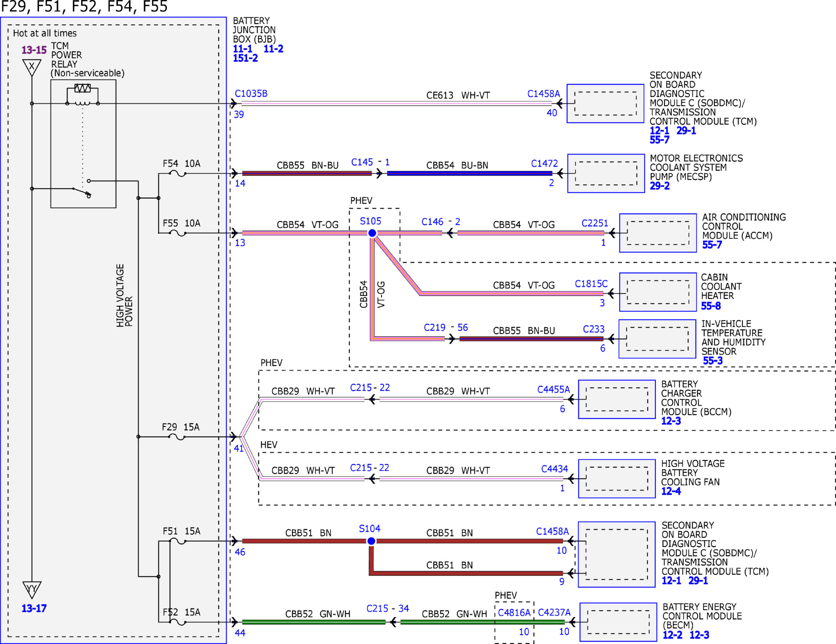This screenshot has height=644, width=836.
Task: Click the Motor Electronics Coolant Pump component box
Action: 606,173
